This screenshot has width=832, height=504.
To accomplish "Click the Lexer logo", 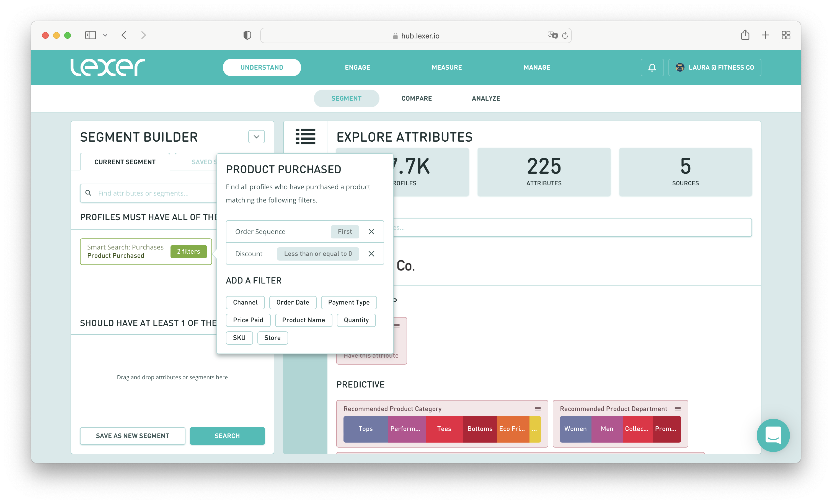I will pos(107,67).
